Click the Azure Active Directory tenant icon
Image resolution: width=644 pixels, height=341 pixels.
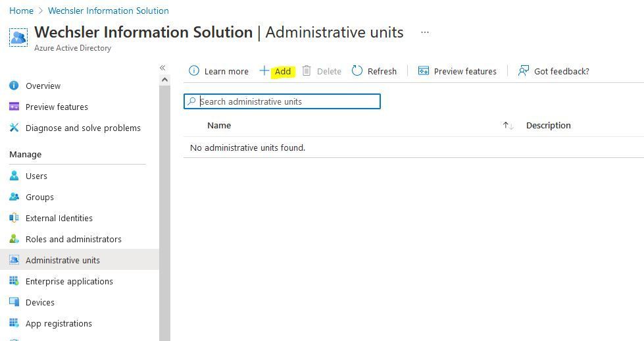pos(18,38)
